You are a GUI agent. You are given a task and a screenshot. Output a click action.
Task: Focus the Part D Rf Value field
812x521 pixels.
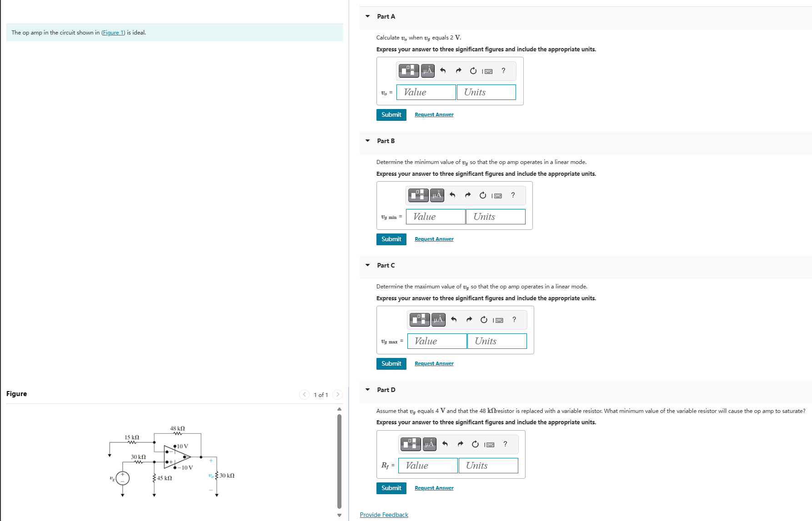[x=428, y=466]
